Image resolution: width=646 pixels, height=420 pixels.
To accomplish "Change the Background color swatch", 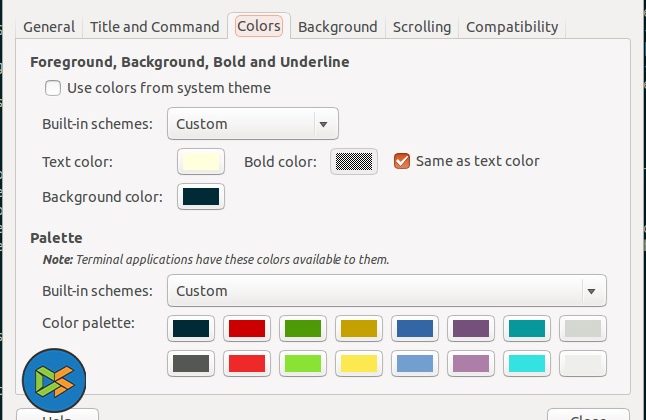I will click(x=201, y=197).
